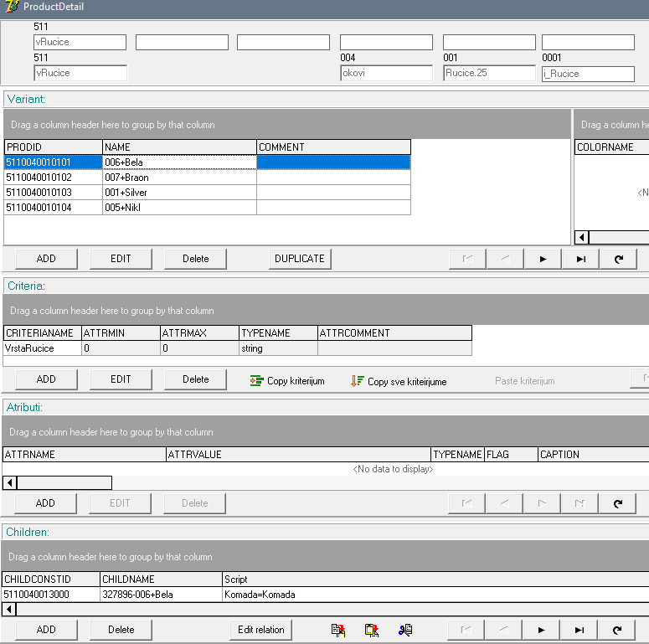649x644 pixels.
Task: Sort by CRITERIANAME column header
Action: [x=43, y=333]
